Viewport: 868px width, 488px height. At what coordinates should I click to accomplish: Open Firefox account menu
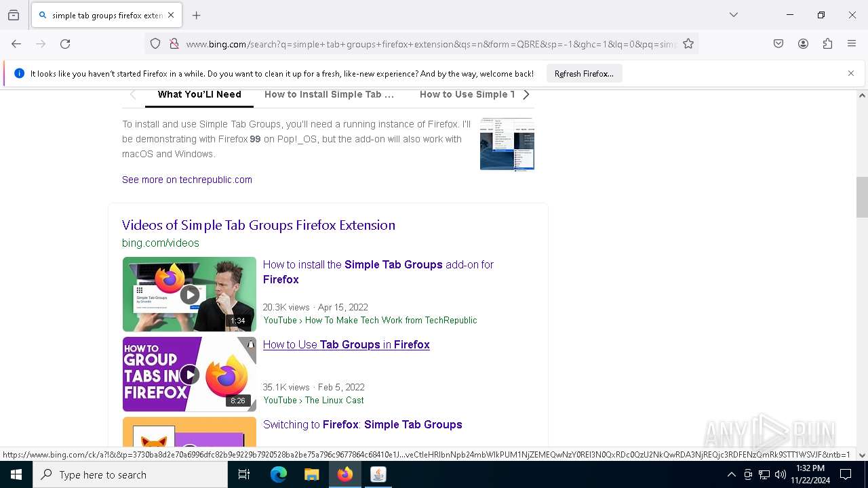click(x=803, y=44)
